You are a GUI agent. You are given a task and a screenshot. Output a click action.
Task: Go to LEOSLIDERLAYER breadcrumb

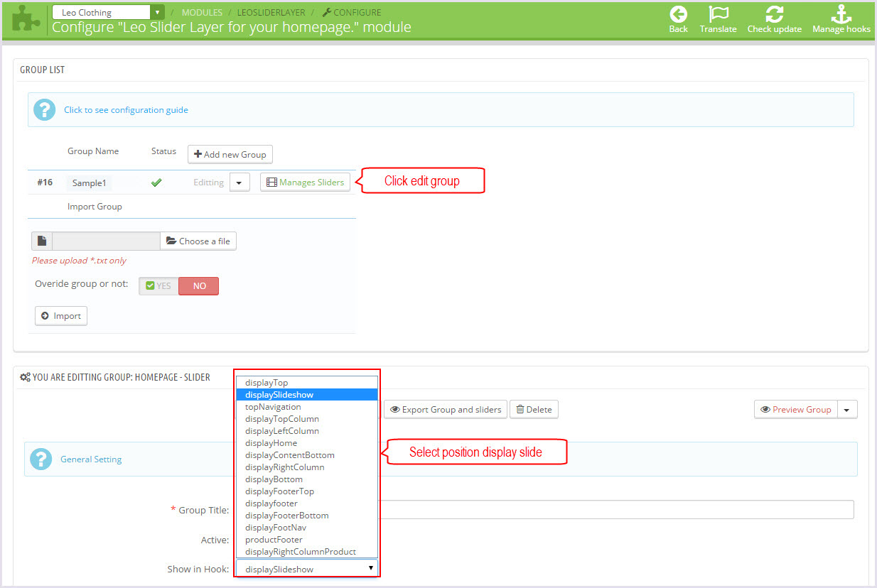click(x=271, y=13)
